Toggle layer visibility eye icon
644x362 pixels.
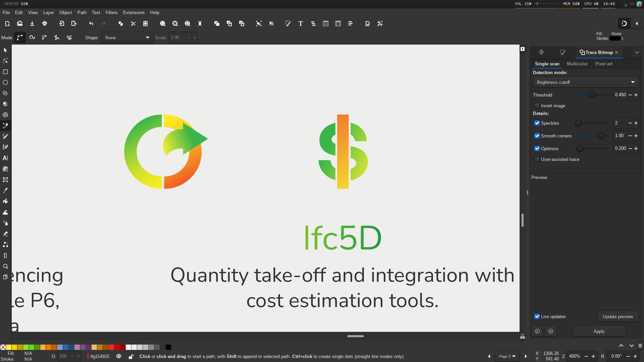tap(119, 356)
